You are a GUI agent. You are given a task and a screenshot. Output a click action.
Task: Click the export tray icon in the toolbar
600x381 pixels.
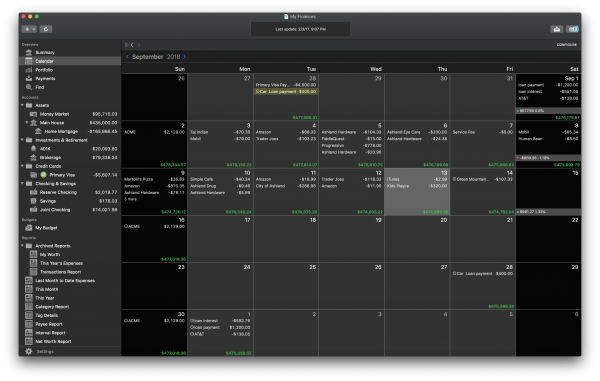pyautogui.click(x=557, y=29)
